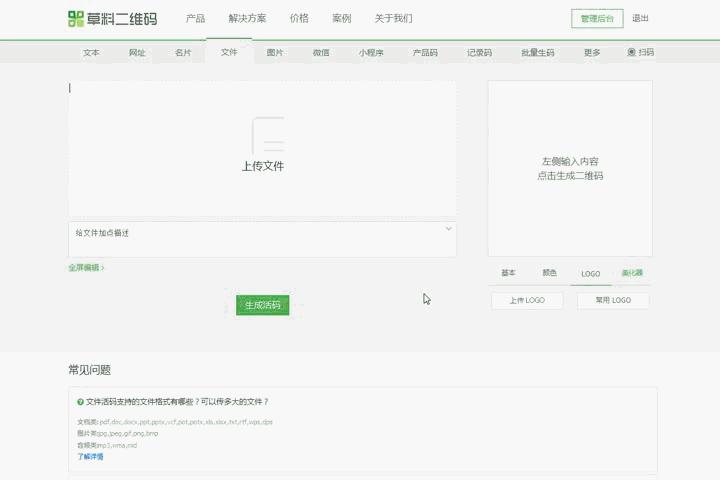
Task: Open the 更多 tab
Action: click(592, 52)
